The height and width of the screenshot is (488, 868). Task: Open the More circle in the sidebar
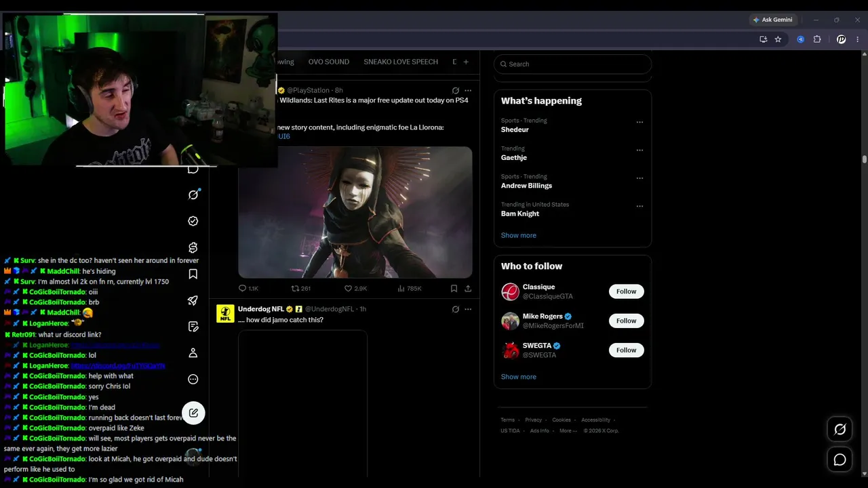click(193, 380)
